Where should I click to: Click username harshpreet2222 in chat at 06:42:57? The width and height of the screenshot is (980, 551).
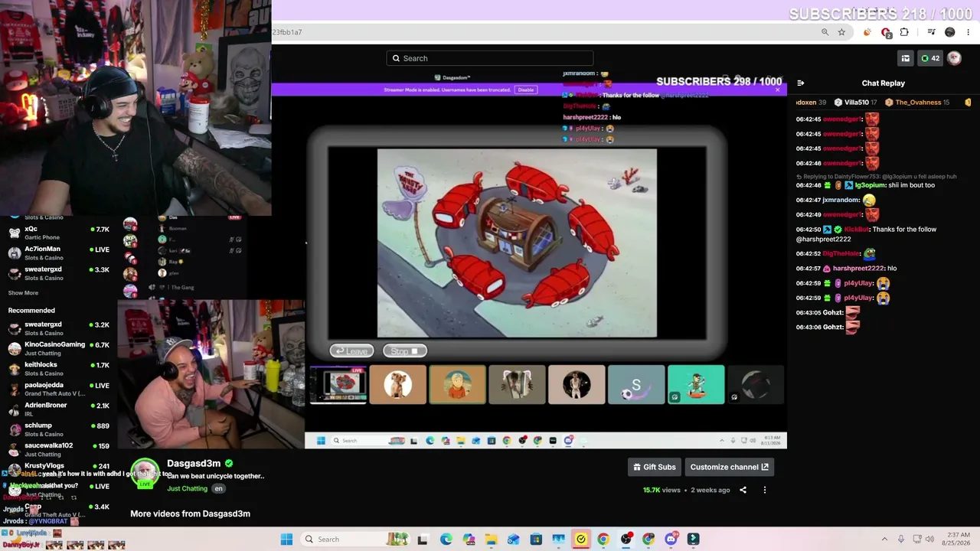[x=858, y=269]
